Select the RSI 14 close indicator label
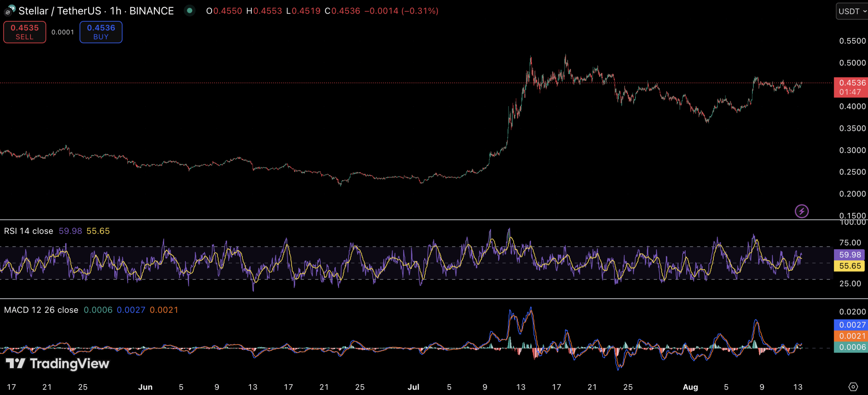Viewport: 868px width, 395px height. (28, 231)
